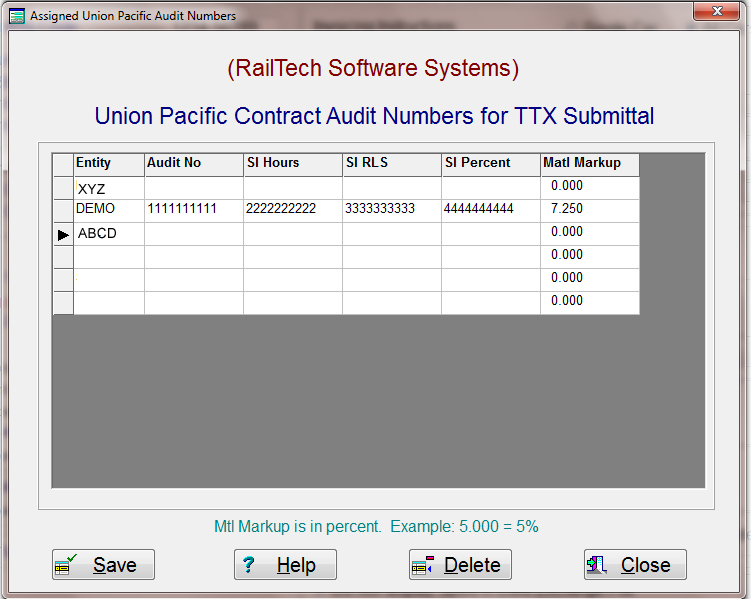Click SI RLS cell 3333333333
Screen dimensions: 751x599
(x=392, y=211)
